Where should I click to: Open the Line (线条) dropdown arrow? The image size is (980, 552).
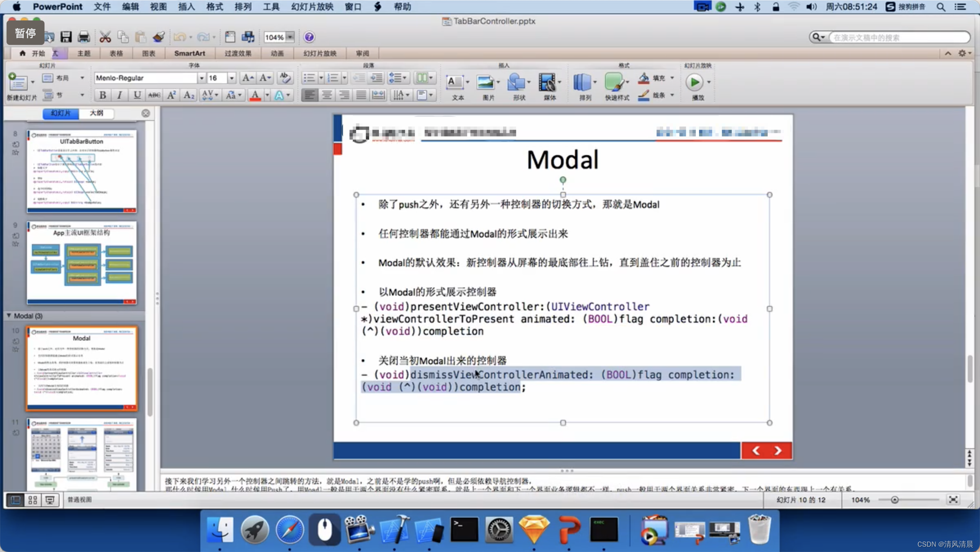(672, 95)
